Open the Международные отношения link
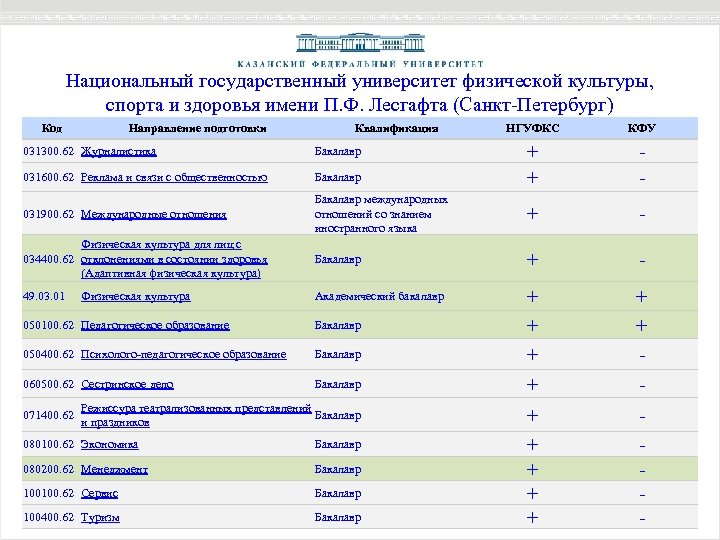 tap(153, 214)
